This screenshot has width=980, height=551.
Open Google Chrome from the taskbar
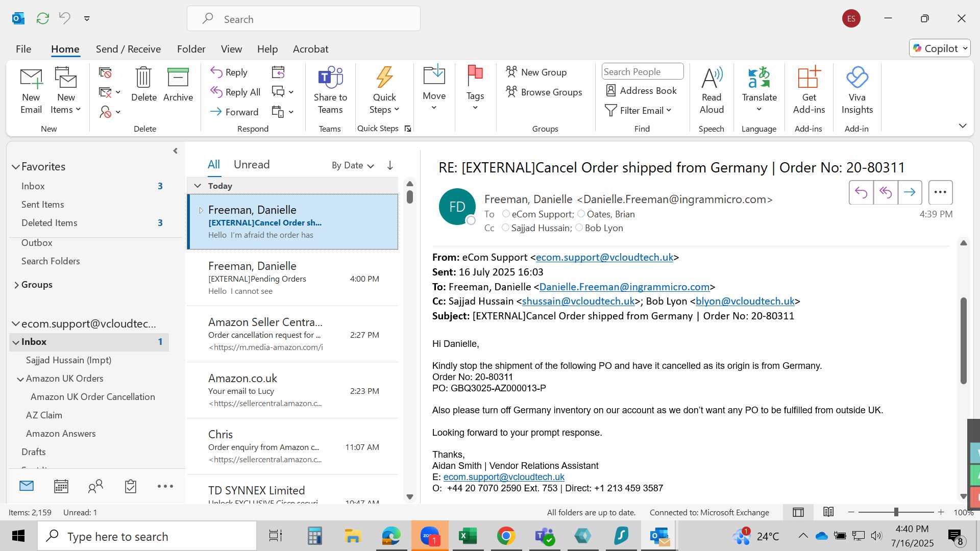[506, 536]
